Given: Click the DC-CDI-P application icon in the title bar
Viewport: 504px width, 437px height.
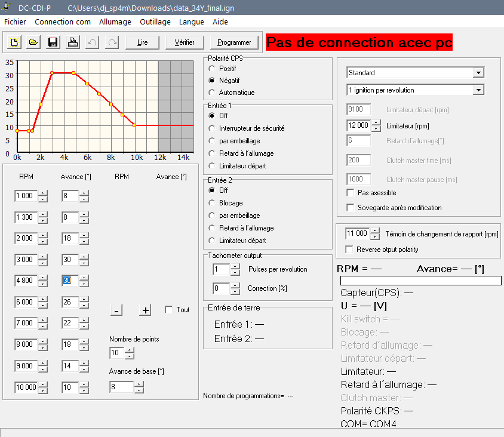Looking at the screenshot, I should pos(6,7).
